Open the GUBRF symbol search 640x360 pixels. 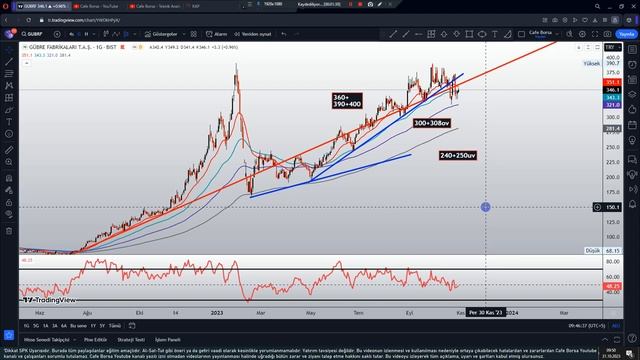[32, 34]
